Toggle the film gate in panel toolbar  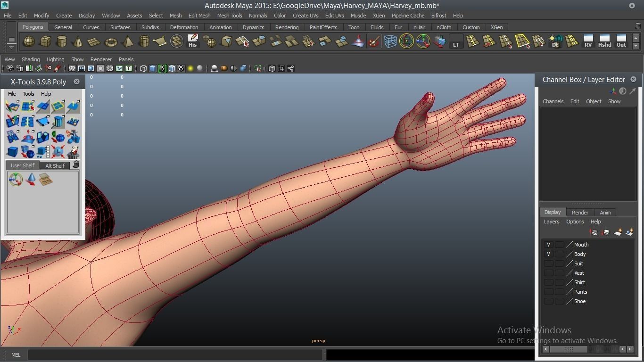82,68
